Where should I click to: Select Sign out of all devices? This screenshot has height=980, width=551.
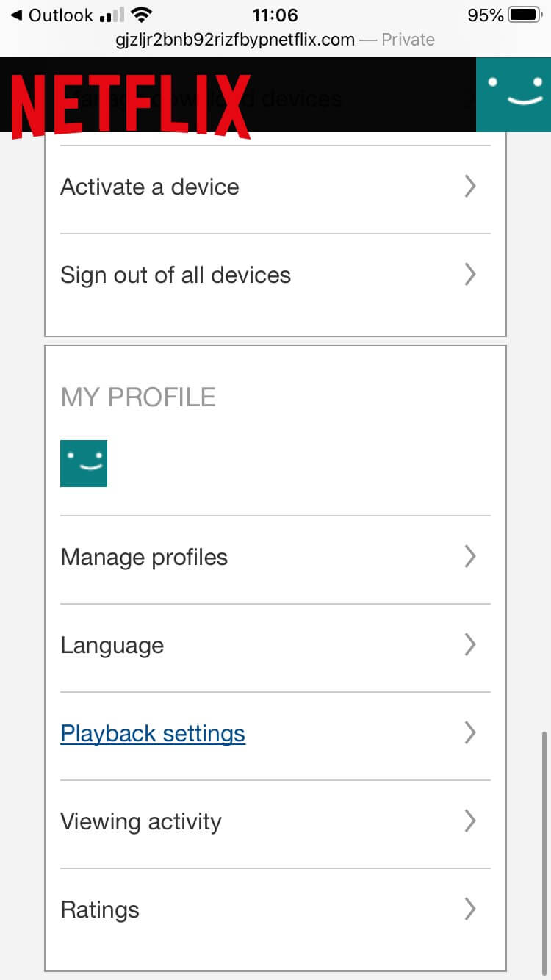[x=275, y=275]
